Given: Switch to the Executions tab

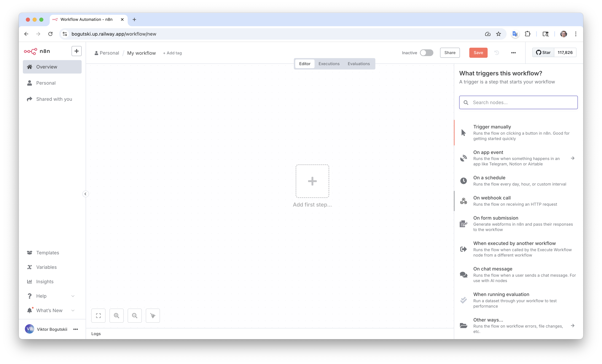Looking at the screenshot, I should click(x=329, y=64).
